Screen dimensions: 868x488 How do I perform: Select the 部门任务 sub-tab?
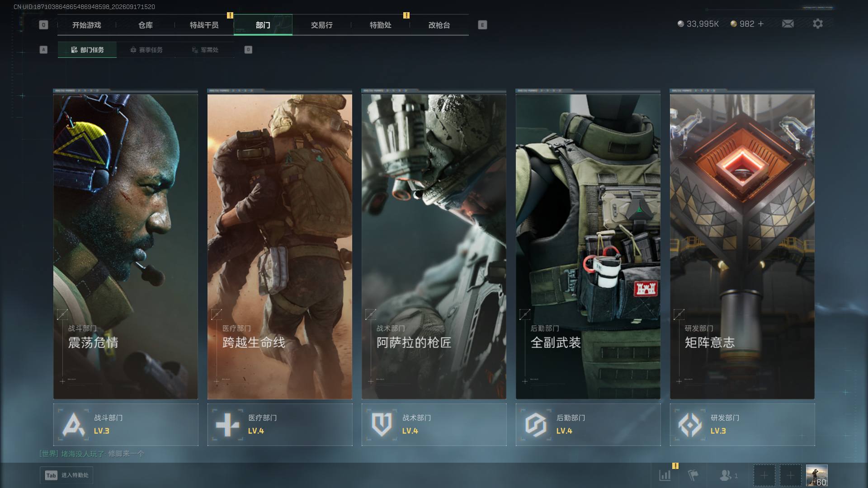(x=87, y=50)
